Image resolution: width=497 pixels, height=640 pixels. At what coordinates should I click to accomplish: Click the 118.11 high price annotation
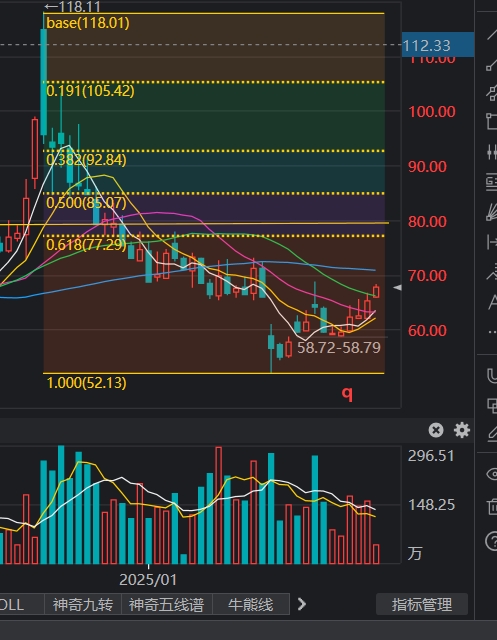pyautogui.click(x=73, y=7)
